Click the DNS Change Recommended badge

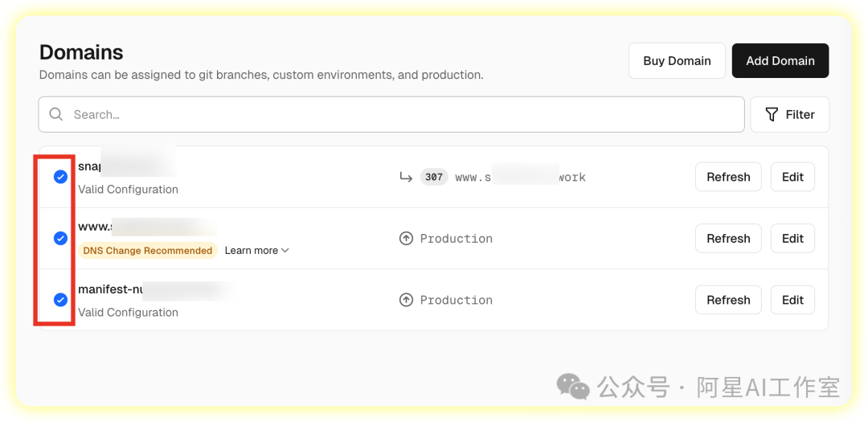148,251
